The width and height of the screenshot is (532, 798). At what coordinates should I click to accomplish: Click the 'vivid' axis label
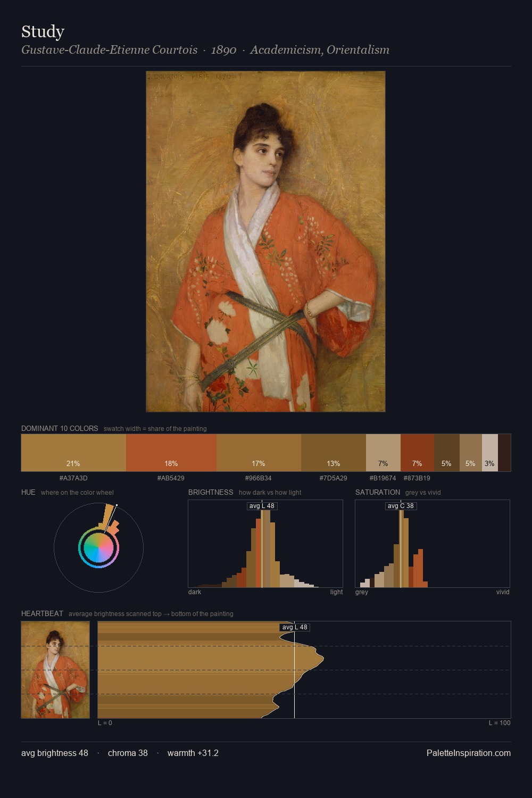pyautogui.click(x=503, y=592)
